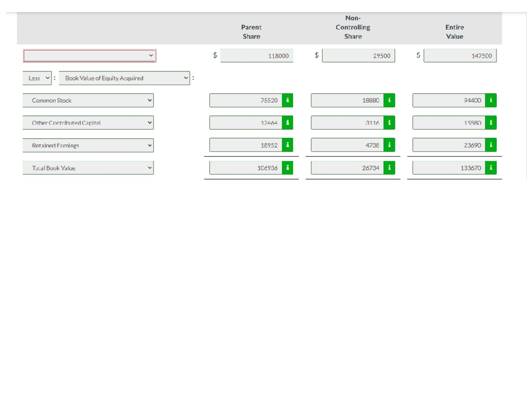
Task: Click info icon next to 23690 value
Action: click(x=490, y=145)
